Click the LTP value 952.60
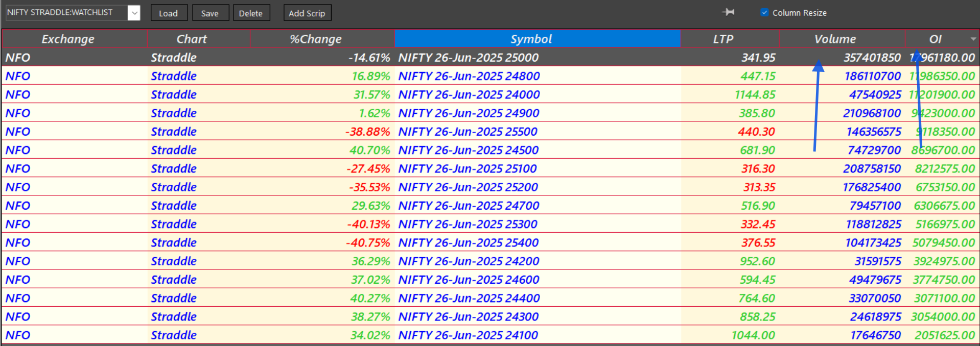The width and height of the screenshot is (980, 346). [758, 261]
